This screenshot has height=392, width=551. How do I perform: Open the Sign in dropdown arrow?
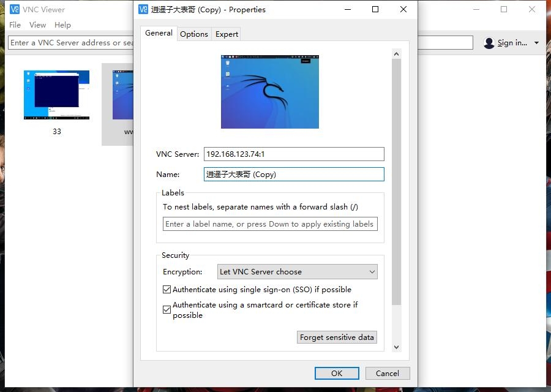point(537,43)
